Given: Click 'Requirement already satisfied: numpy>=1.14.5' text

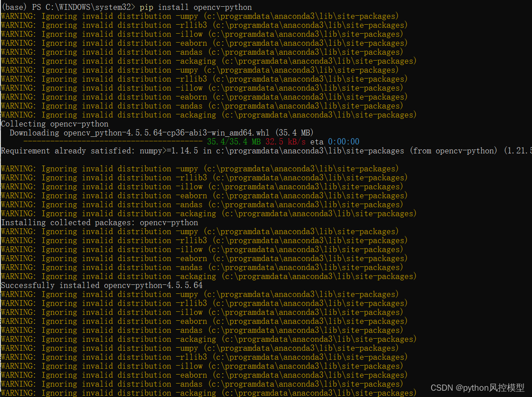Looking at the screenshot, I should [99, 151].
